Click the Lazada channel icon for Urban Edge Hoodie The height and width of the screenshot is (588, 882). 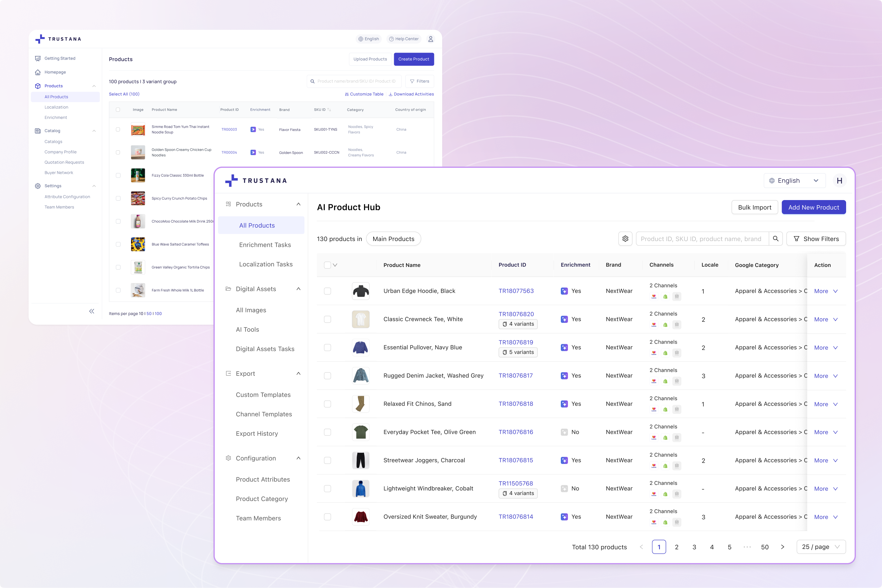(654, 297)
